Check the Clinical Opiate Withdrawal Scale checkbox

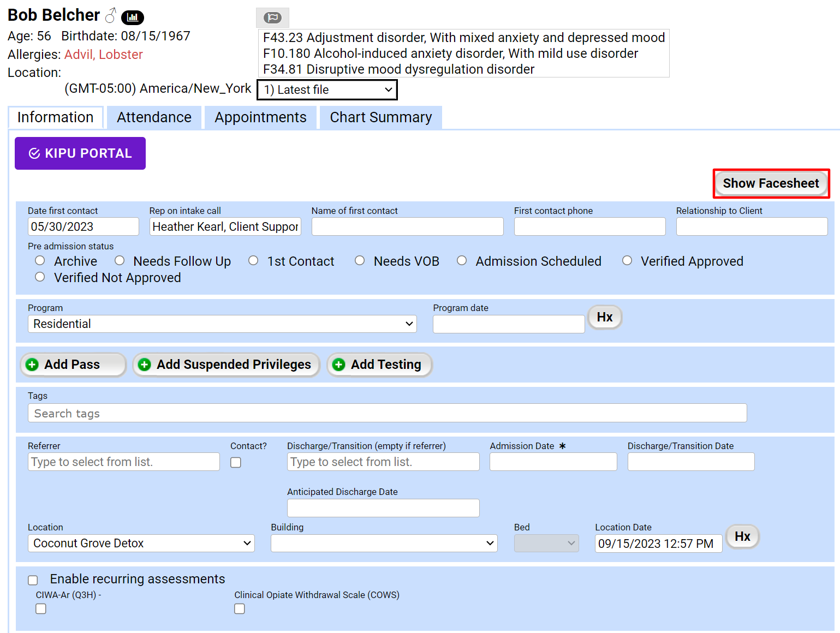(240, 608)
